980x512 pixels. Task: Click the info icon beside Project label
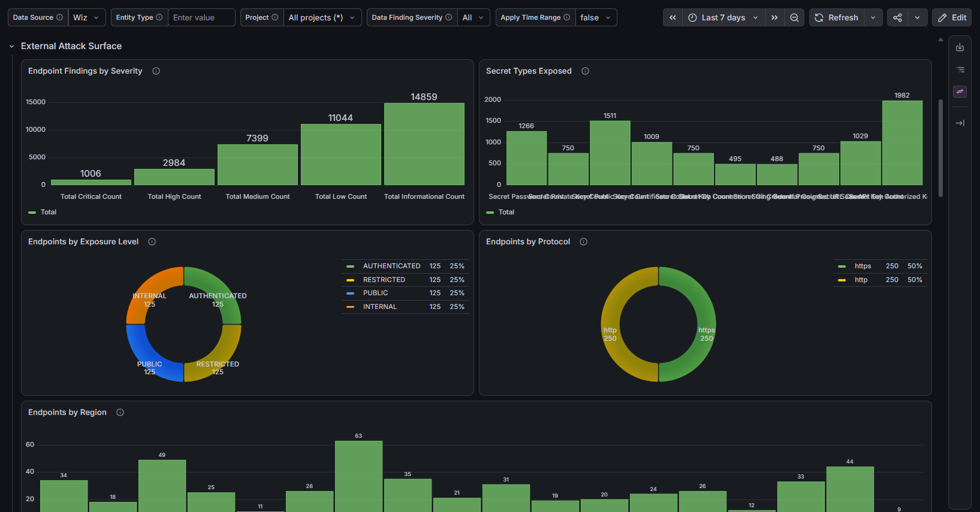275,17
